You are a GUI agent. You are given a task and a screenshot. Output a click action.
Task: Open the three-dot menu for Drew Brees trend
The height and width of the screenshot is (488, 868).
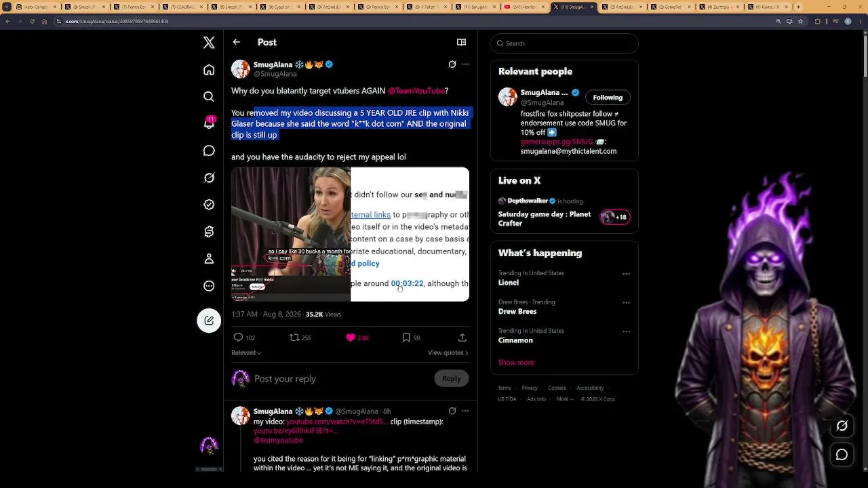(x=626, y=302)
